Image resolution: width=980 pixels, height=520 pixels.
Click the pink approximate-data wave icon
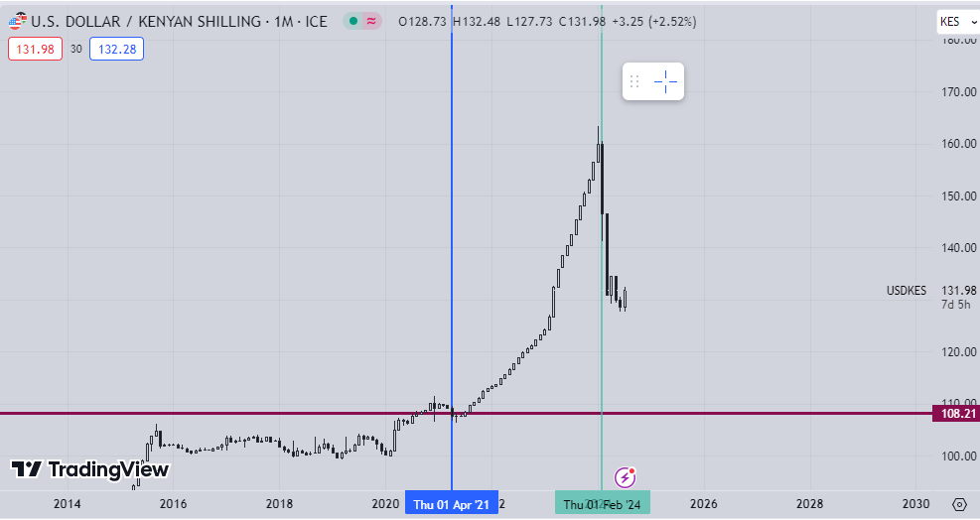pyautogui.click(x=371, y=21)
